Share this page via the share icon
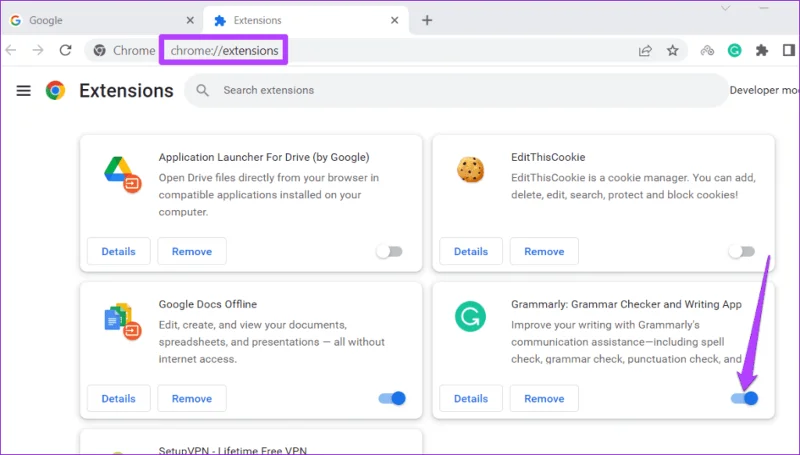The height and width of the screenshot is (455, 800). (x=645, y=50)
